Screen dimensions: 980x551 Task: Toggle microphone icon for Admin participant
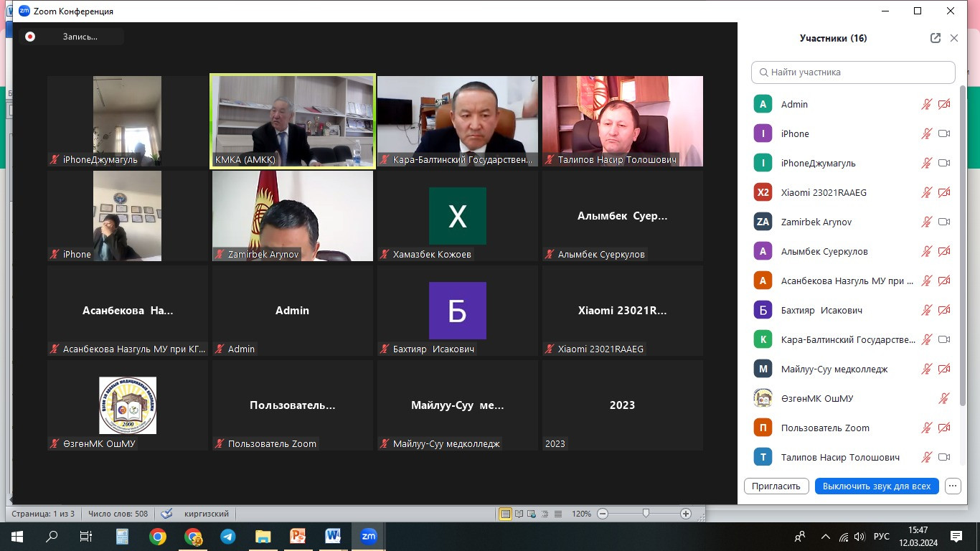click(927, 105)
